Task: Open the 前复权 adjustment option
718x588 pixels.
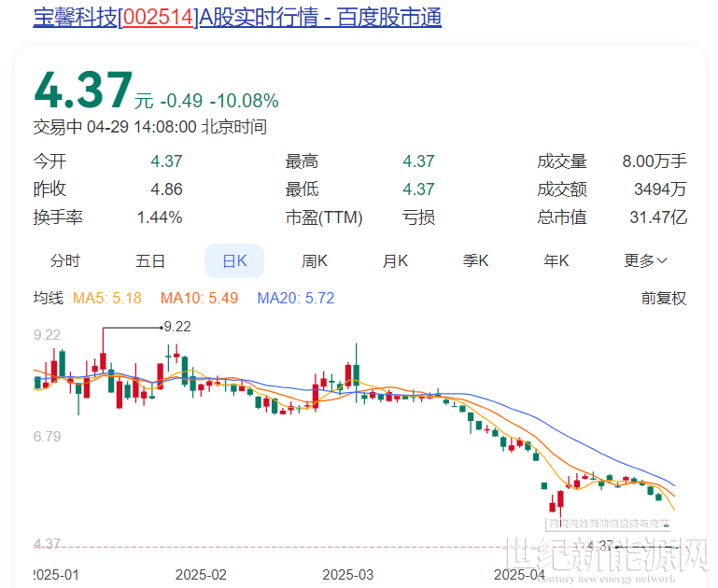Action: 664,299
